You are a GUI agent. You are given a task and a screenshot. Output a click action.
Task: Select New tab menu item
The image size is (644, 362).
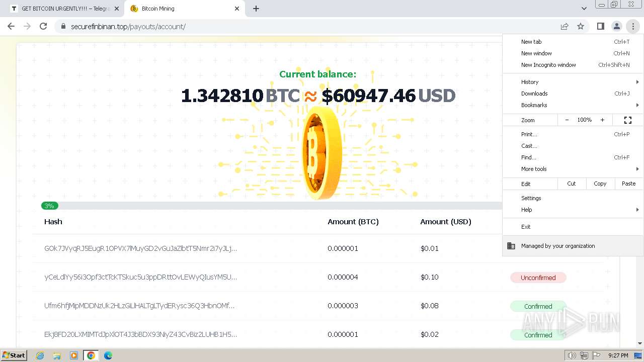click(x=573, y=42)
